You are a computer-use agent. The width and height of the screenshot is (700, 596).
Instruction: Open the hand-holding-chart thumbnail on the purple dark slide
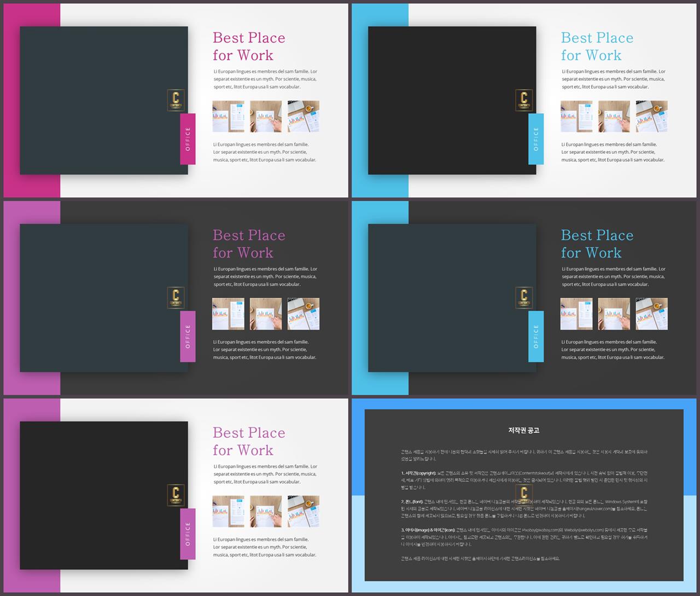tap(266, 314)
